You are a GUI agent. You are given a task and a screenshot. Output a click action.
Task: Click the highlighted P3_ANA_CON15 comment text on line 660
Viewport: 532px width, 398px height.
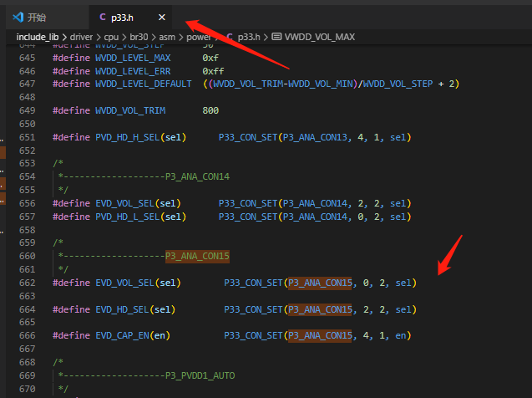(197, 256)
